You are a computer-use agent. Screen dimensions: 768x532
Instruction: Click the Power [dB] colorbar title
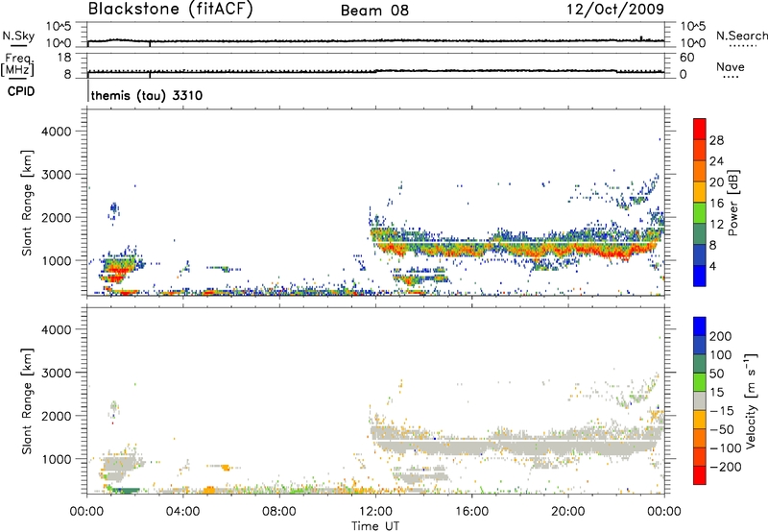coord(733,203)
